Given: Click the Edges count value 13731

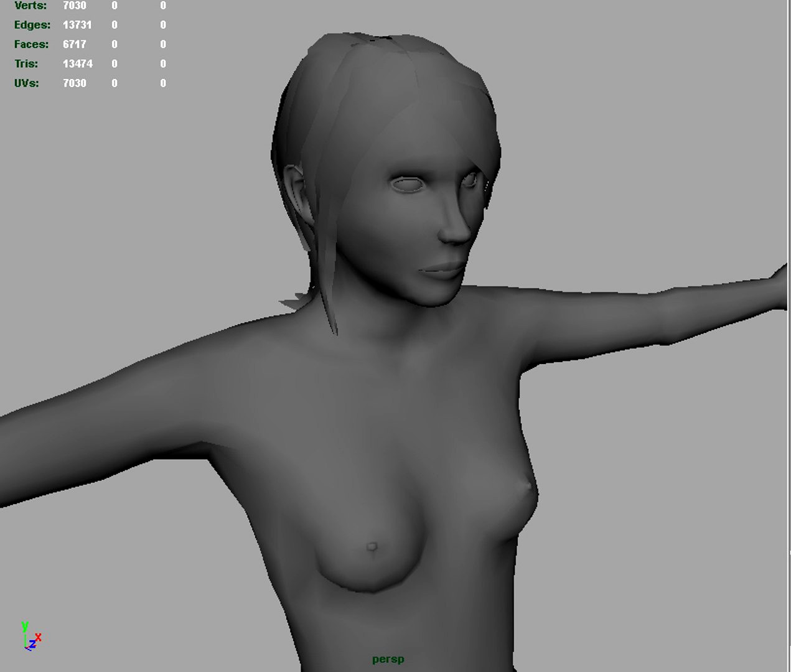Looking at the screenshot, I should (x=77, y=25).
